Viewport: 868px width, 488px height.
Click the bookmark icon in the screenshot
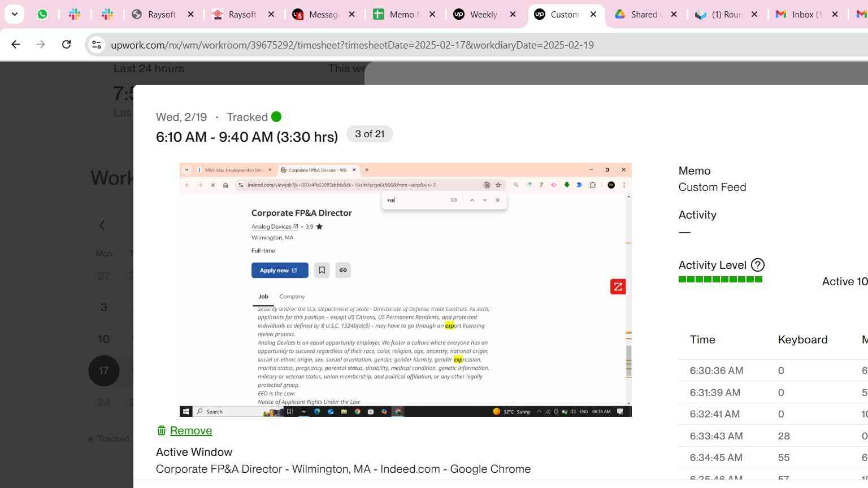pyautogui.click(x=322, y=270)
